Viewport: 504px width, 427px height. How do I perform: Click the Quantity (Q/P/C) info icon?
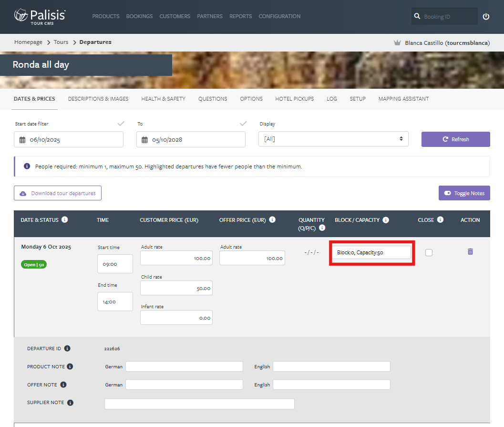coord(322,228)
